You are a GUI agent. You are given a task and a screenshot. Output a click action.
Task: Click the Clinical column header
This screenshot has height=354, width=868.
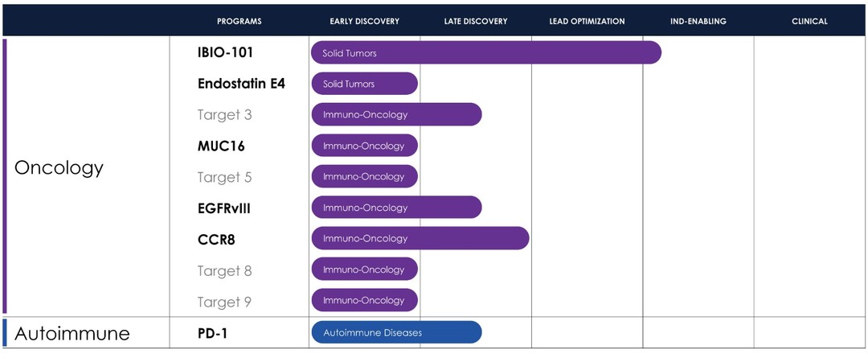click(x=809, y=21)
